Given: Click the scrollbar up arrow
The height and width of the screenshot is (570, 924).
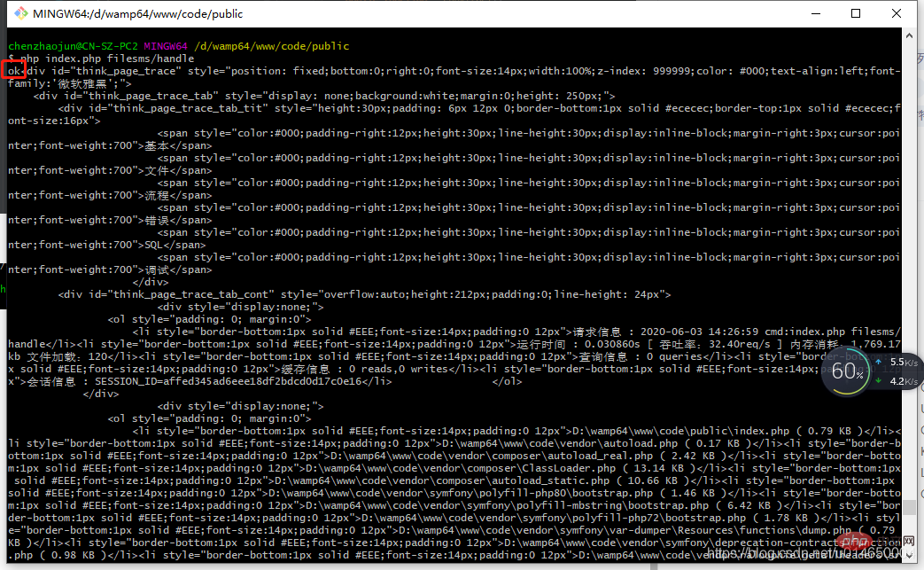Looking at the screenshot, I should click(x=909, y=35).
